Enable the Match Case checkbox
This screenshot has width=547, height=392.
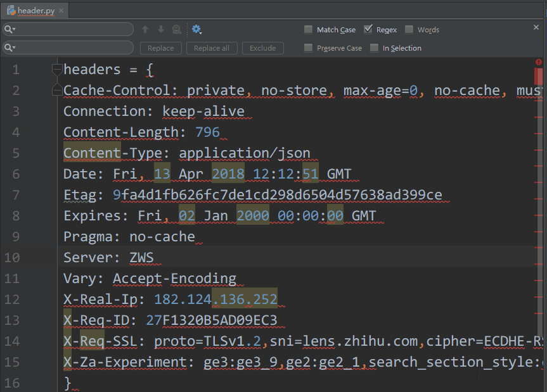click(308, 29)
